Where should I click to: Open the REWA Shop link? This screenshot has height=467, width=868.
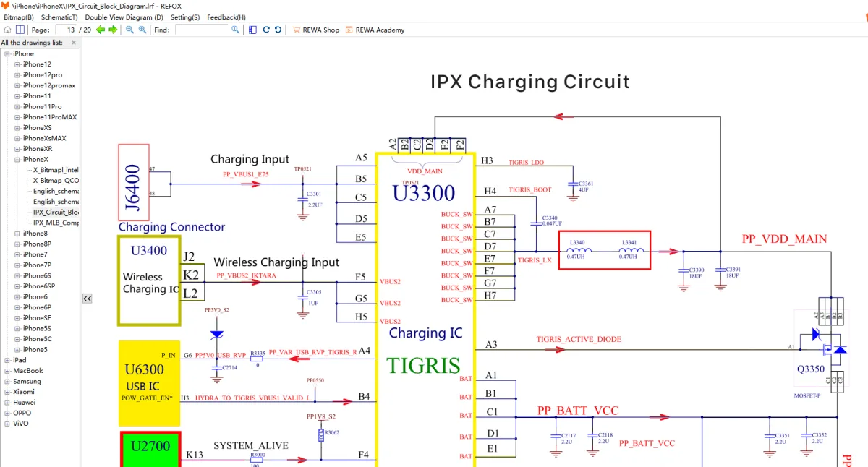pyautogui.click(x=316, y=30)
